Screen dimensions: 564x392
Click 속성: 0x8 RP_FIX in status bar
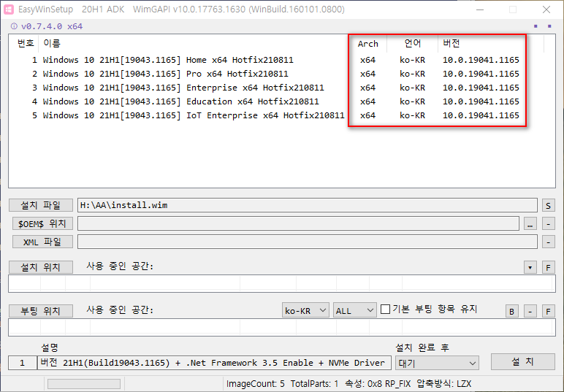click(x=378, y=384)
